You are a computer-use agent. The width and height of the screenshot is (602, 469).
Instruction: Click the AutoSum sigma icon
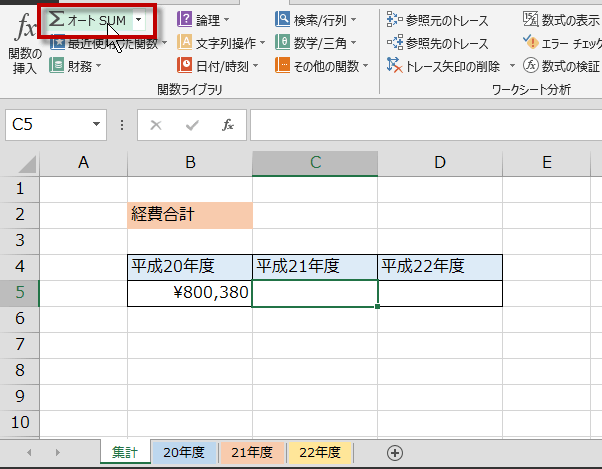(56, 19)
